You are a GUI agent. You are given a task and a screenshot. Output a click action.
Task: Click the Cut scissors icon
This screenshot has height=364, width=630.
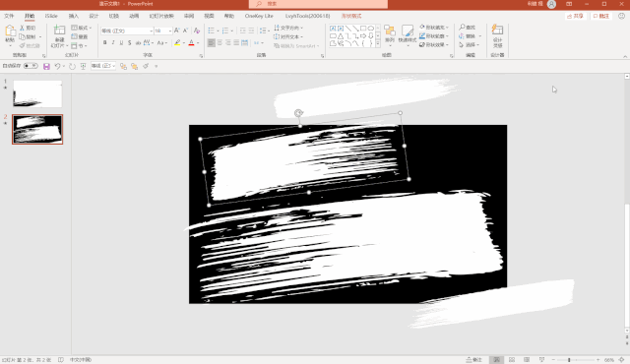[x=23, y=28]
